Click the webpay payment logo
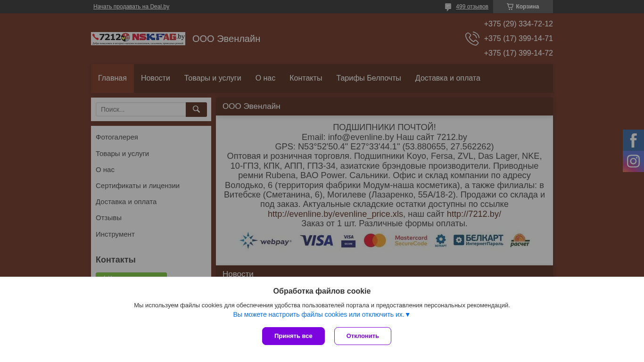The image size is (644, 362). tap(265, 240)
